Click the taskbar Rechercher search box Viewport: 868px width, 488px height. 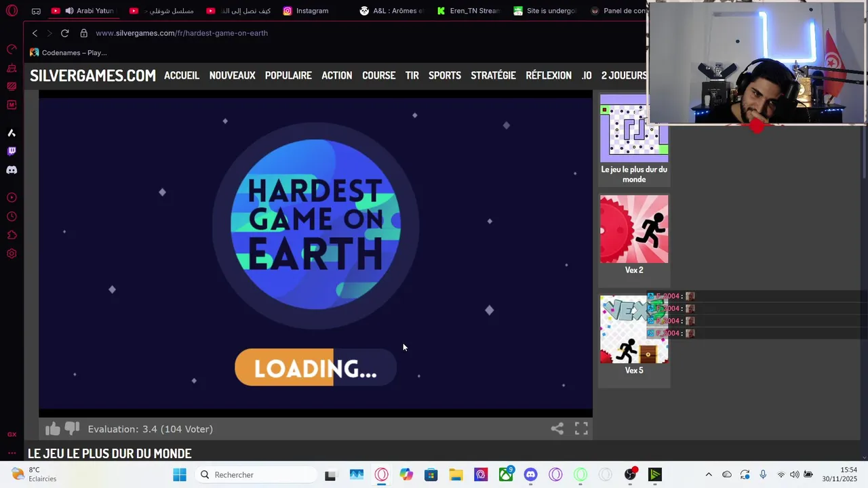[x=256, y=475]
